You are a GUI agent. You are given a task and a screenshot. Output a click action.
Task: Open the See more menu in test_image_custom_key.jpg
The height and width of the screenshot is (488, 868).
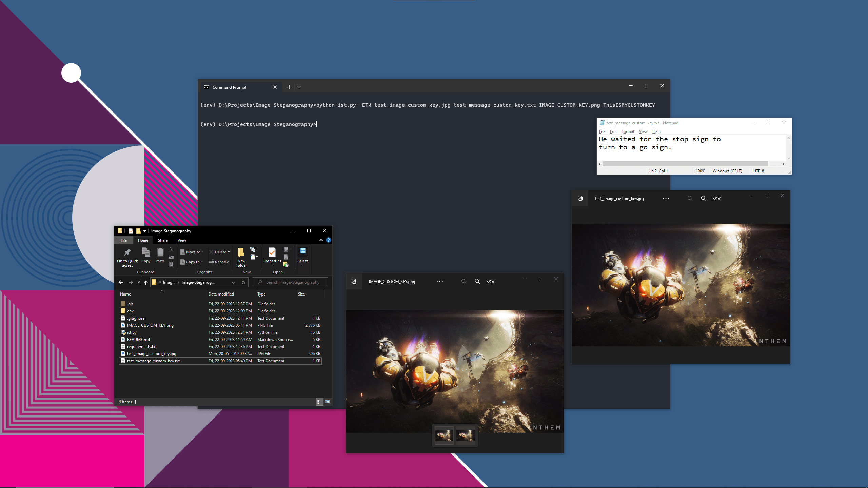tap(666, 199)
